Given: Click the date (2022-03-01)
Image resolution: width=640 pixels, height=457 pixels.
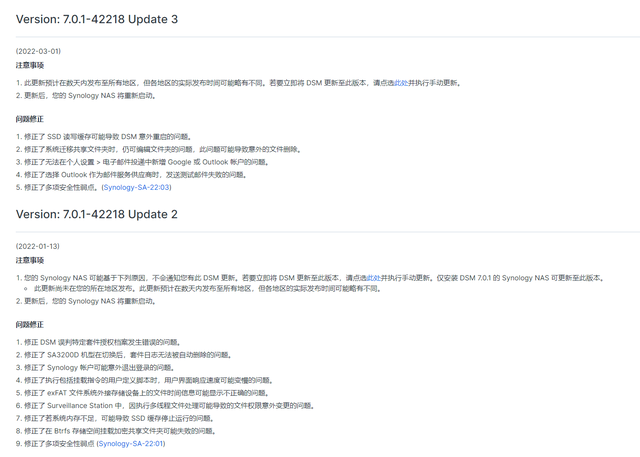Looking at the screenshot, I should (38, 51).
